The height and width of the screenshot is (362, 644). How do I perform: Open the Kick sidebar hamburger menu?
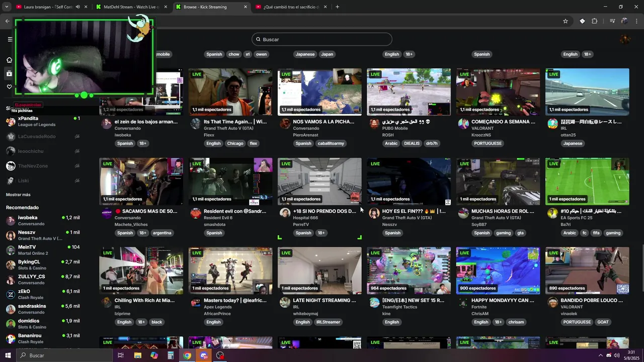(x=10, y=39)
